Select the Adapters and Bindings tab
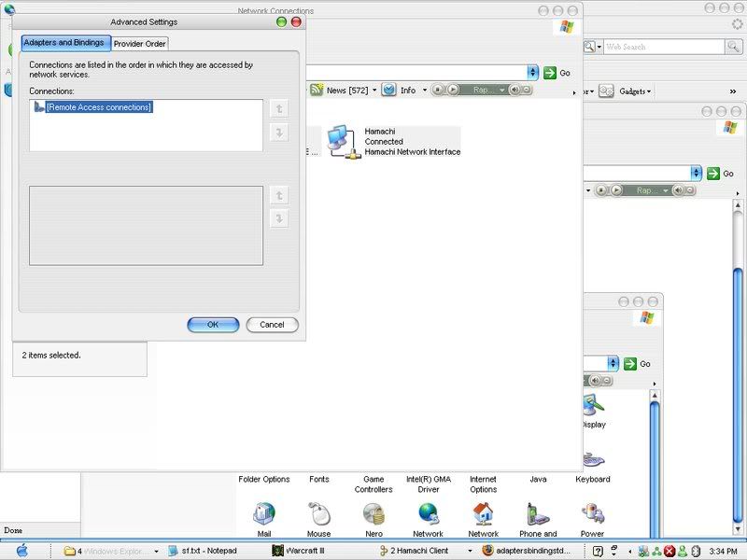Viewport: 747px width, 560px height. pyautogui.click(x=64, y=43)
